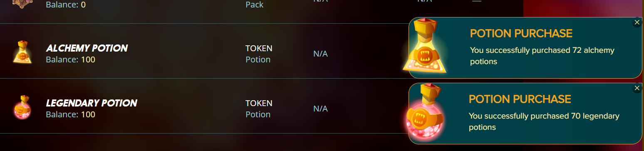Click the "purchased 72 alchemy potions" message
Screen dimensions: 644x151
click(x=542, y=56)
